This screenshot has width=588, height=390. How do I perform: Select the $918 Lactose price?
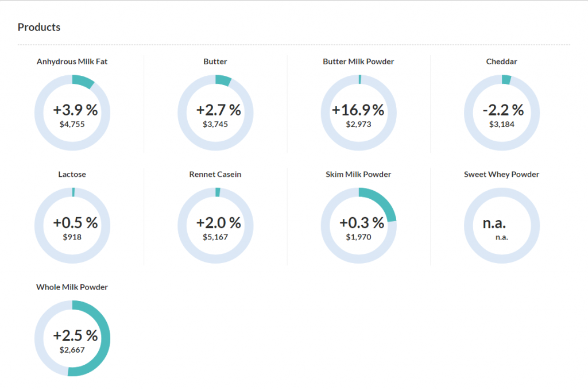pos(72,236)
